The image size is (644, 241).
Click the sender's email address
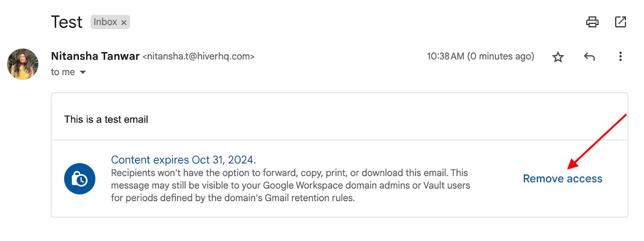click(x=198, y=56)
